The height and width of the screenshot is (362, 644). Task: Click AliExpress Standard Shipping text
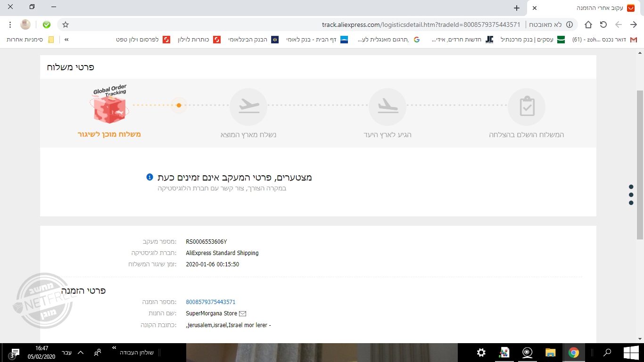coord(223,253)
